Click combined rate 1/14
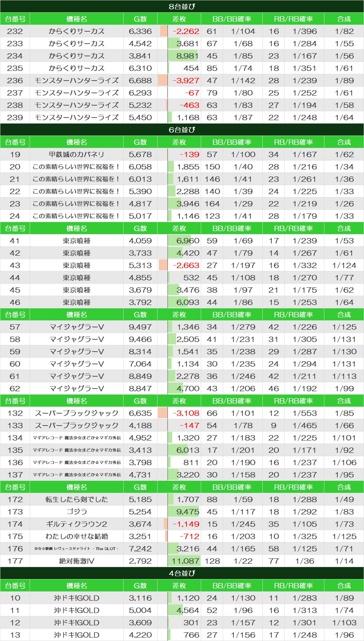The height and width of the screenshot is (641, 364). pos(344,561)
